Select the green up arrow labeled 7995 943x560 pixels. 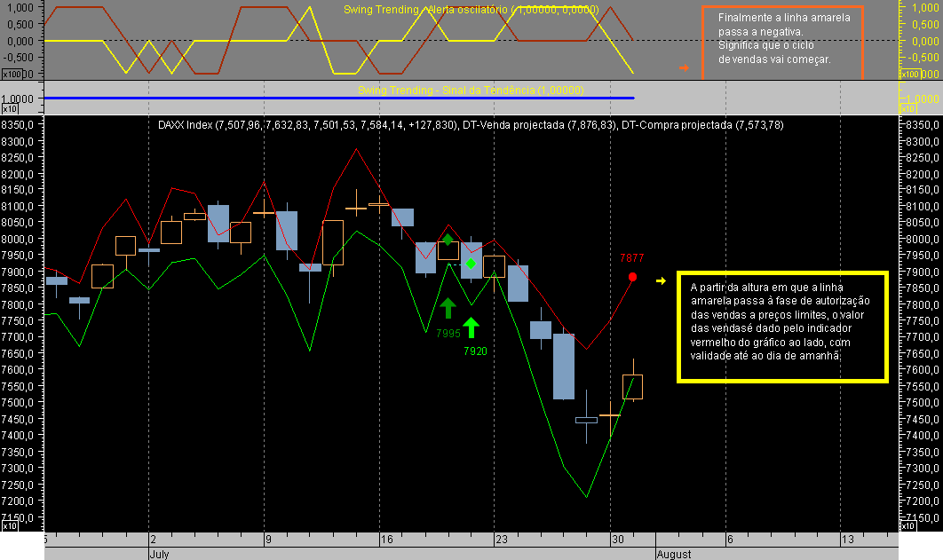448,308
